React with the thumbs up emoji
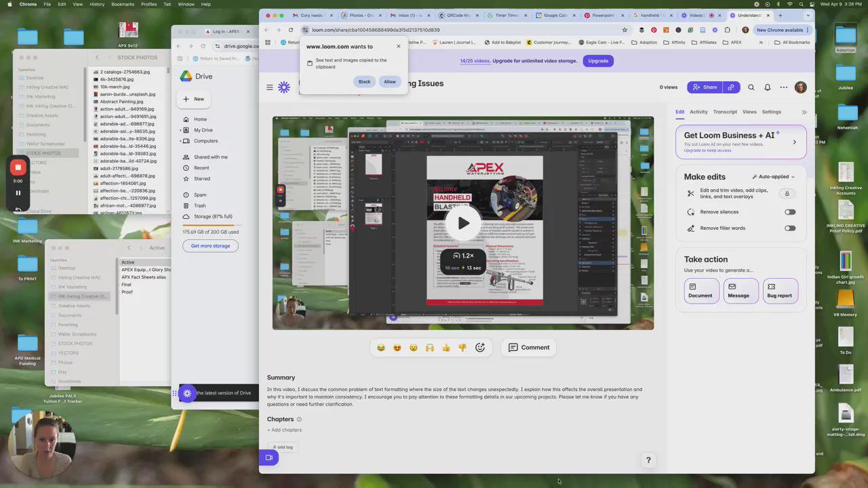 446,348
